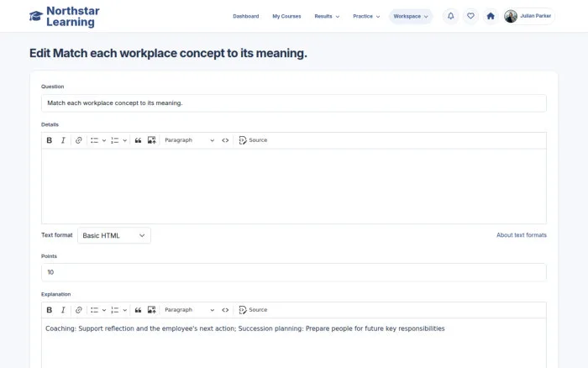Click the Northstar Learning site name

point(73,17)
